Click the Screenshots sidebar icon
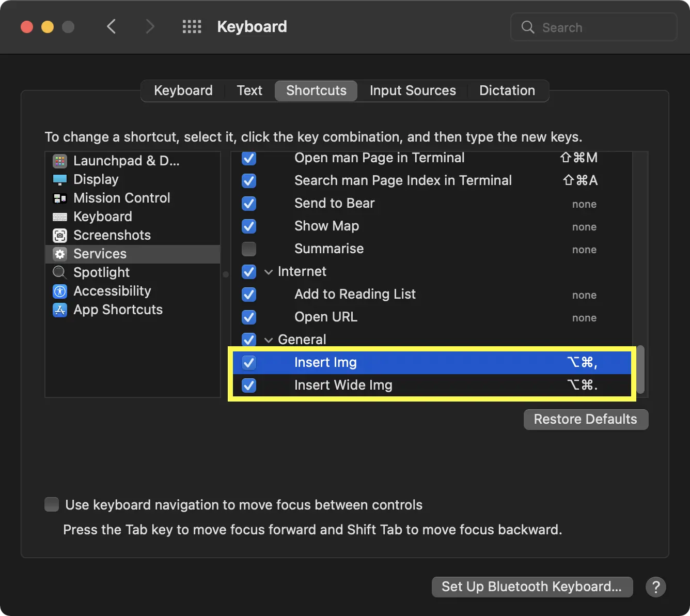690x616 pixels. tap(60, 235)
